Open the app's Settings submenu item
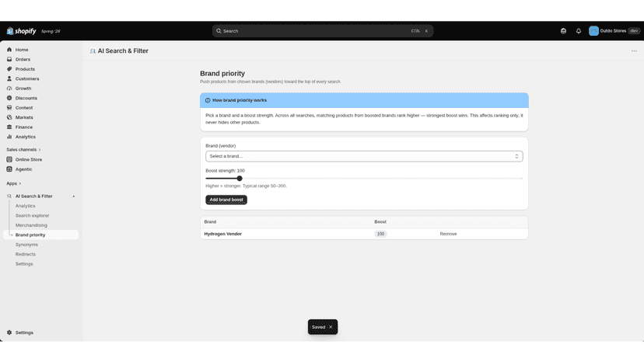The height and width of the screenshot is (362, 644). point(24,264)
